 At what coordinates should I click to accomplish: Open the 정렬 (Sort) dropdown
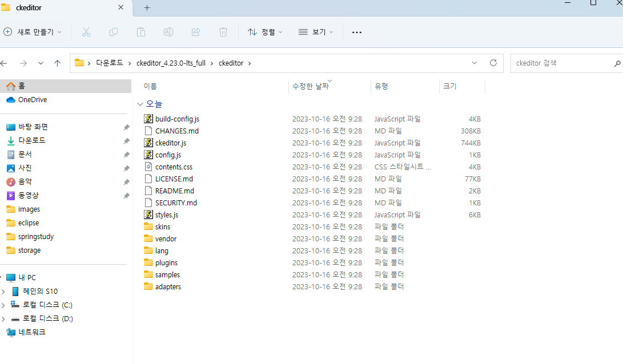[265, 32]
